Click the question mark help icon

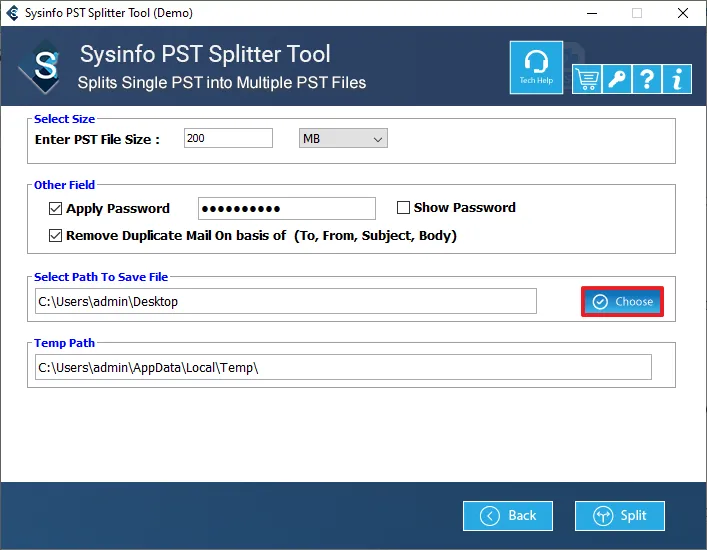(647, 79)
